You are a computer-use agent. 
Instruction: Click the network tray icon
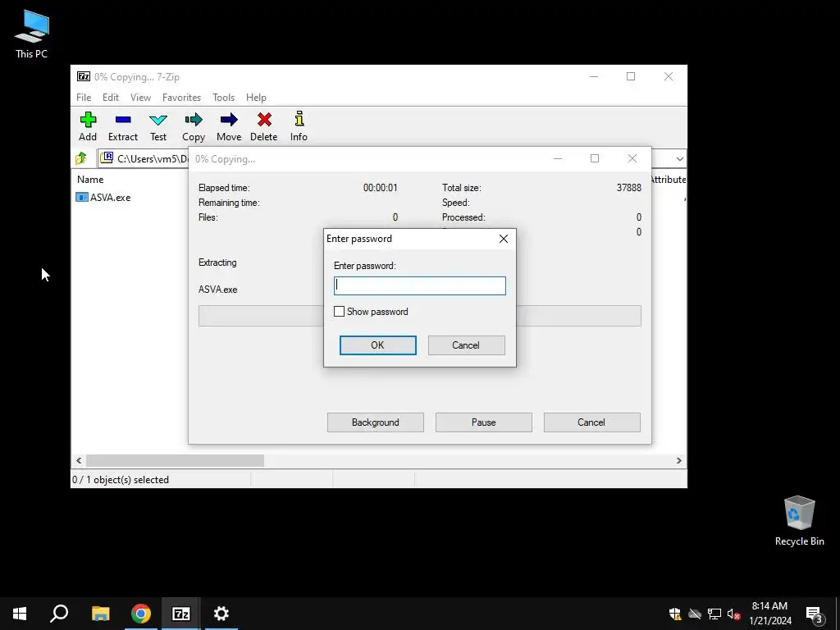pyautogui.click(x=714, y=614)
